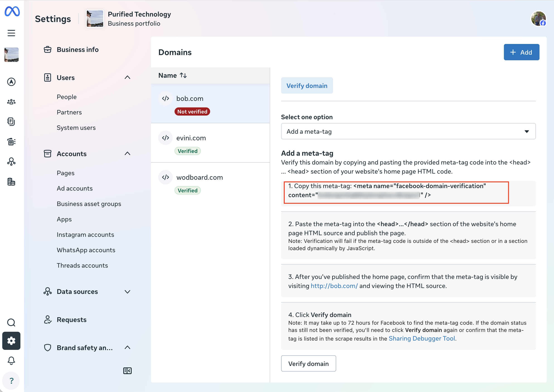
Task: Click the Business info briefcase icon
Action: point(48,49)
